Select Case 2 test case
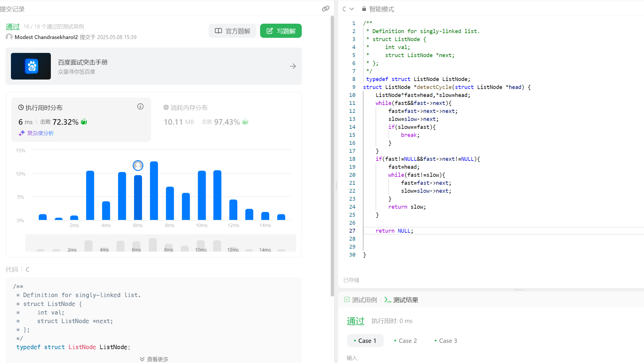Viewport: 644px width, 363px height. [405, 341]
